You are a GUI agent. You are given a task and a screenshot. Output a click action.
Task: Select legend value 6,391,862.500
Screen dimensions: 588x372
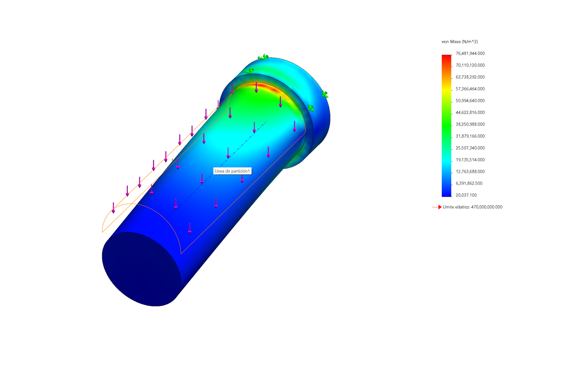(469, 183)
